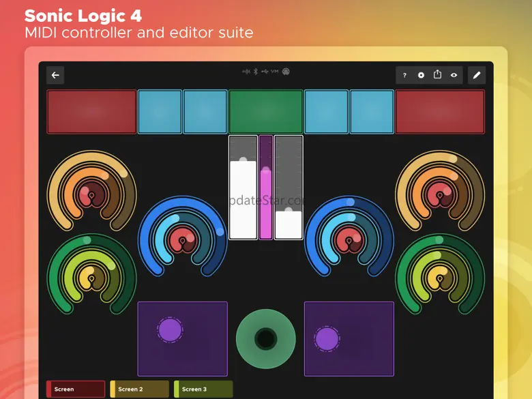
Task: Tap the bottom-right green concentric knob
Action: [440, 274]
